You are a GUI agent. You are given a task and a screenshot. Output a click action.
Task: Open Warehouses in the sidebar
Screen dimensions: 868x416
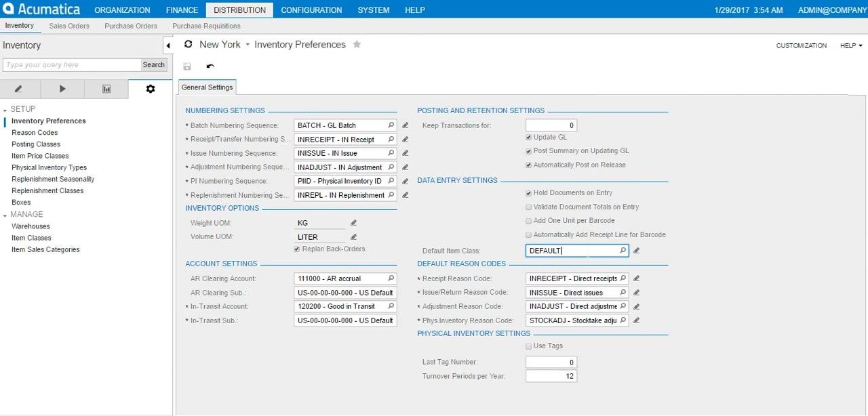coord(31,226)
